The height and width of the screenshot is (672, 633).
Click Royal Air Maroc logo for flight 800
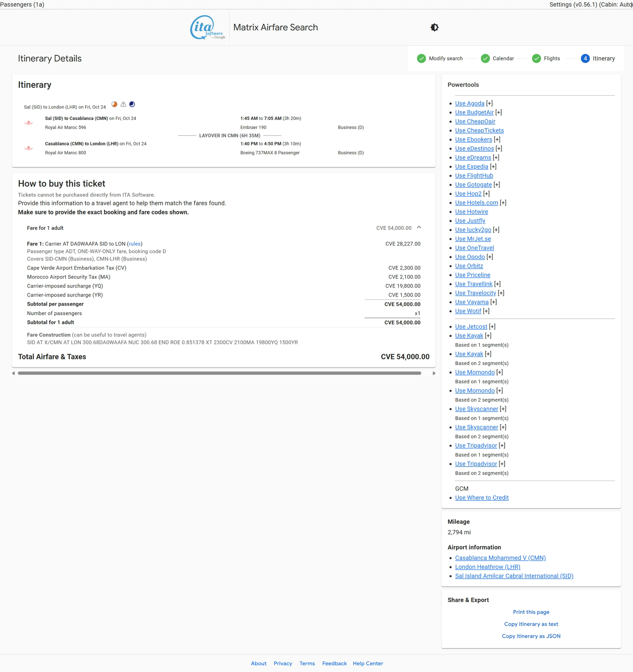(29, 149)
